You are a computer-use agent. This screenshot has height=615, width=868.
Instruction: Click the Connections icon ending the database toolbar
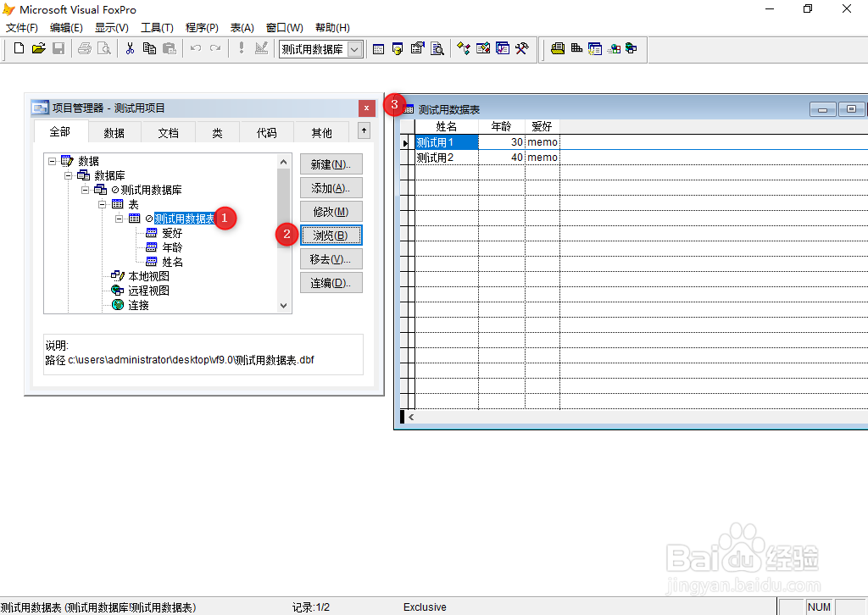click(631, 48)
